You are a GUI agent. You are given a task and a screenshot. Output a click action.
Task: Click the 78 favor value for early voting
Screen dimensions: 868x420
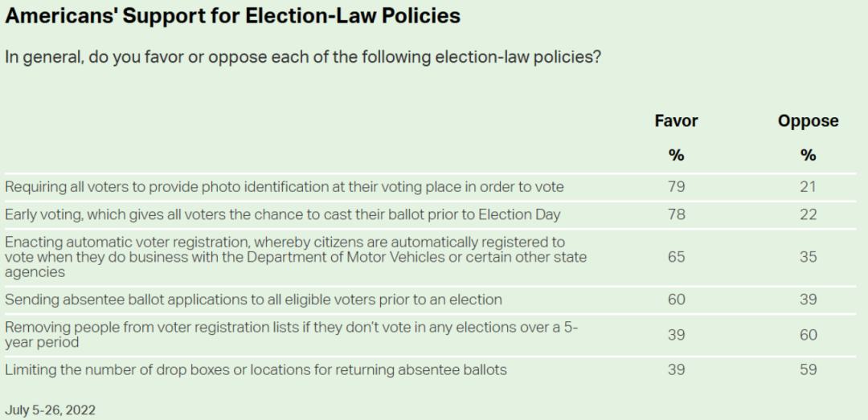[x=676, y=214]
